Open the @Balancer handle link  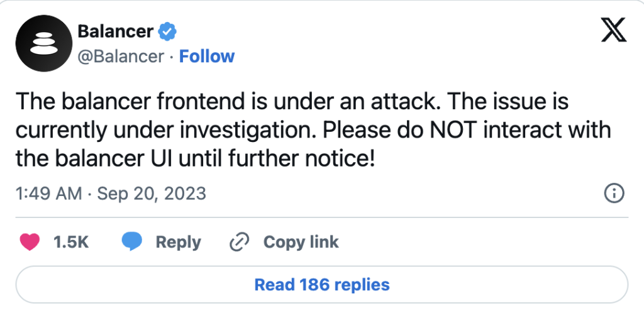tap(121, 56)
